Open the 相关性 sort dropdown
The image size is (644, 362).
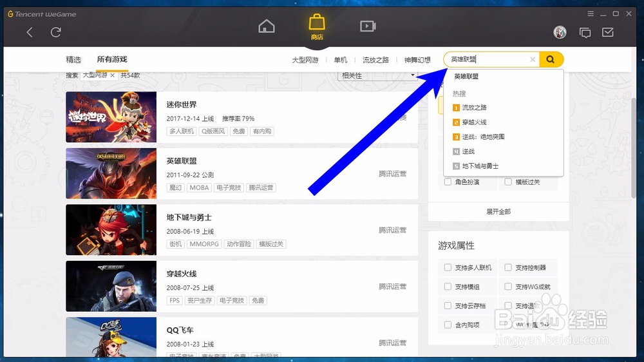(x=377, y=75)
